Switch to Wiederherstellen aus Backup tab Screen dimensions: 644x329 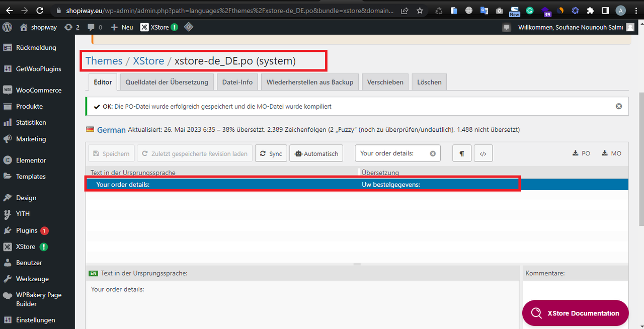310,82
